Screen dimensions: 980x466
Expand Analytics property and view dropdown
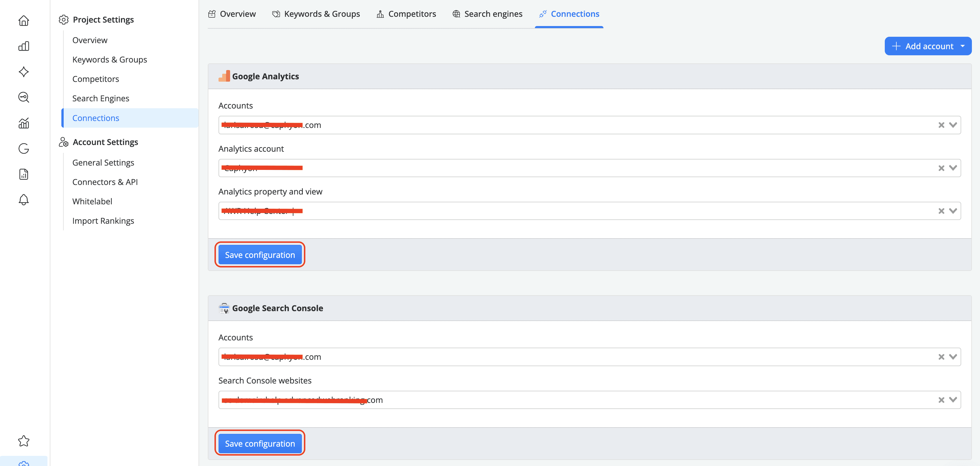click(953, 211)
